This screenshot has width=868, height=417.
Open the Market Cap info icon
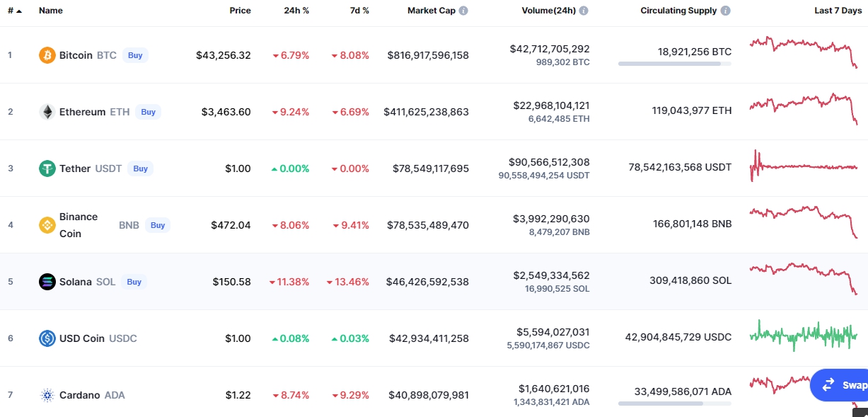[x=463, y=11]
